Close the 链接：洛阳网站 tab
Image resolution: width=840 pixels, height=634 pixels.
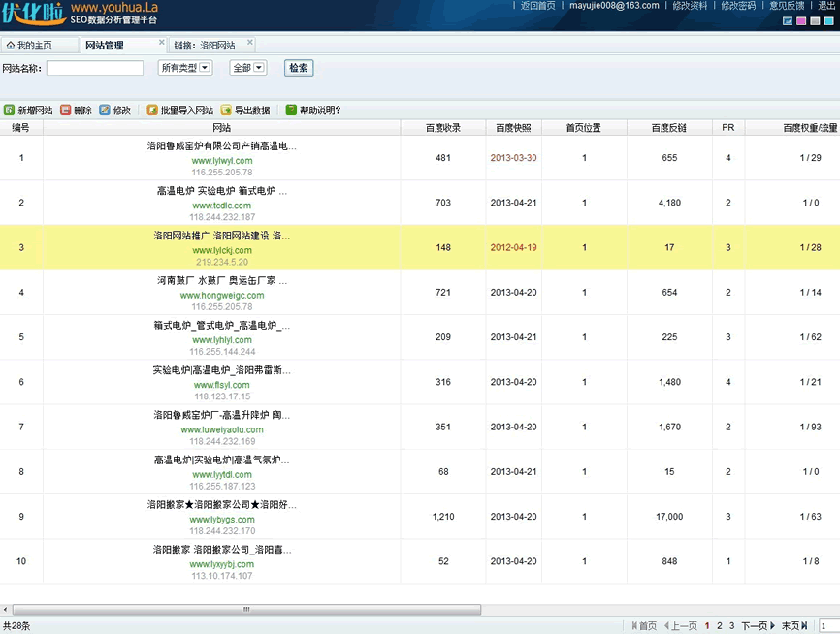[250, 44]
